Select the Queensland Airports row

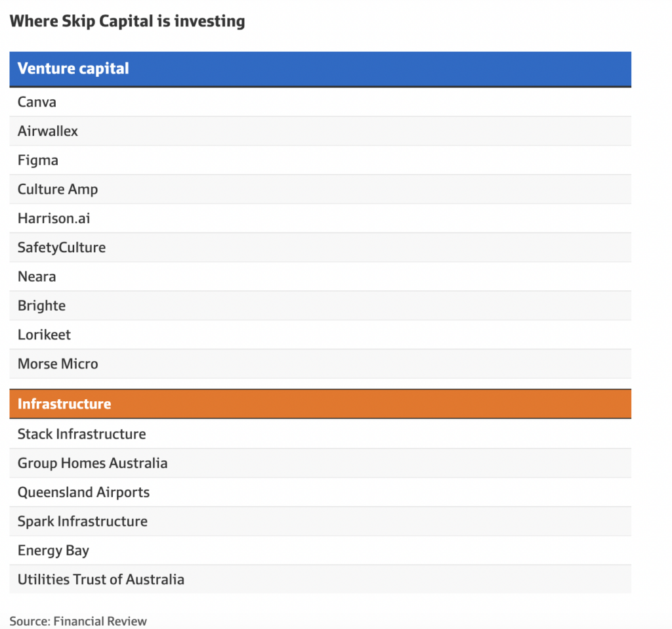[83, 492]
